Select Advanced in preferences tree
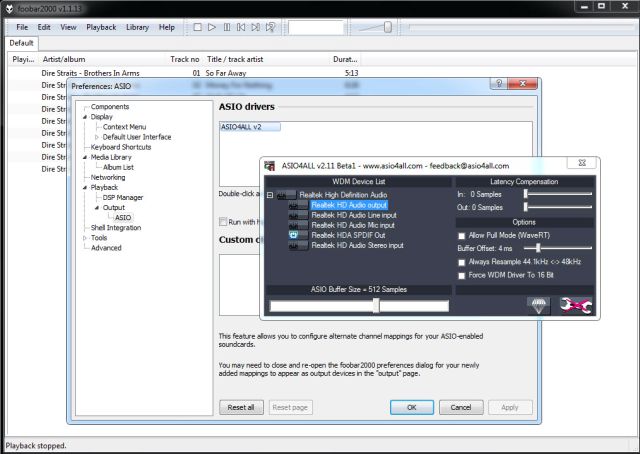This screenshot has width=640, height=454. (106, 248)
